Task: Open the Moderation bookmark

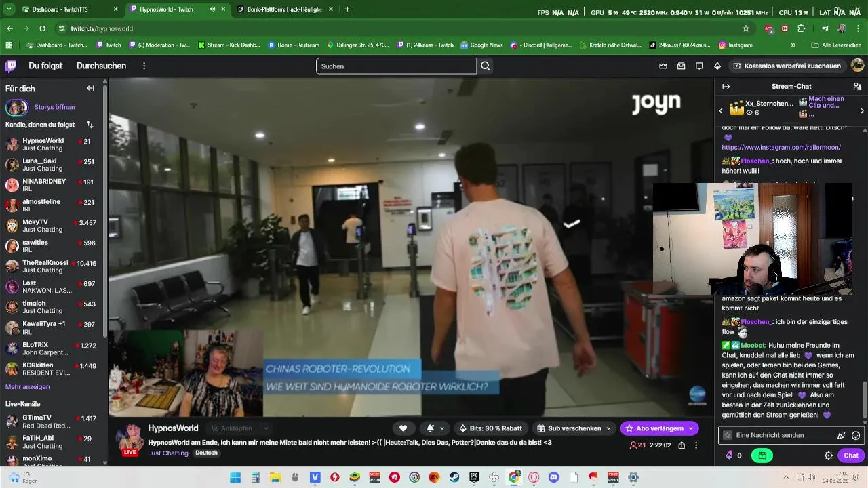Action: point(159,45)
